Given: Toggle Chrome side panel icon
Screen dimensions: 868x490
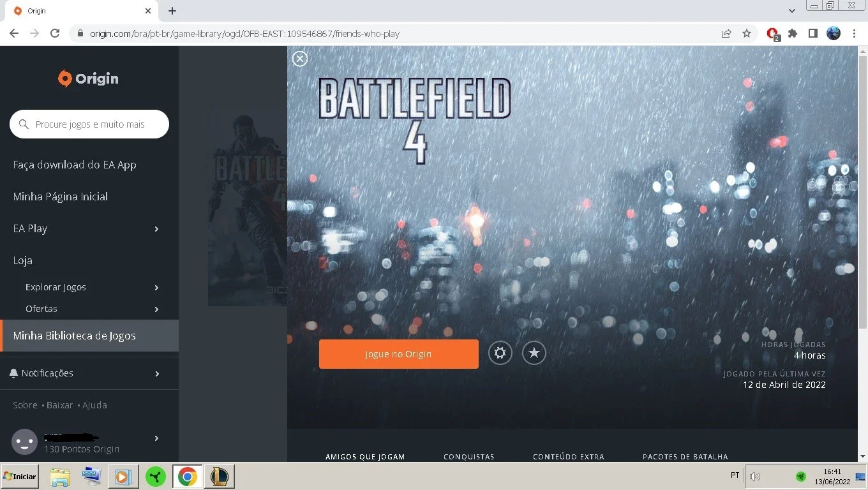Looking at the screenshot, I should [x=813, y=33].
